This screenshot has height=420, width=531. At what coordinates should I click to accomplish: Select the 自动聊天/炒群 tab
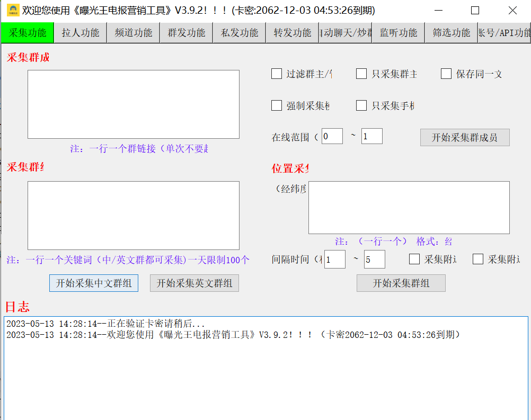345,32
